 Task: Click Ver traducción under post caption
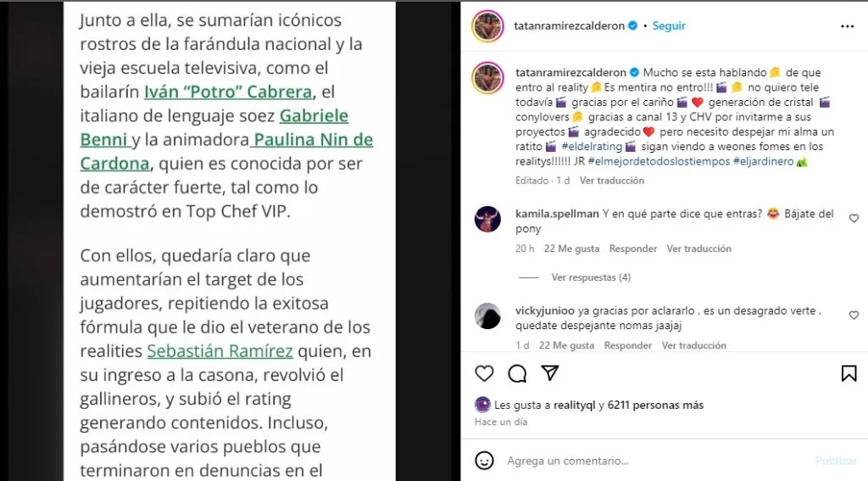(612, 180)
